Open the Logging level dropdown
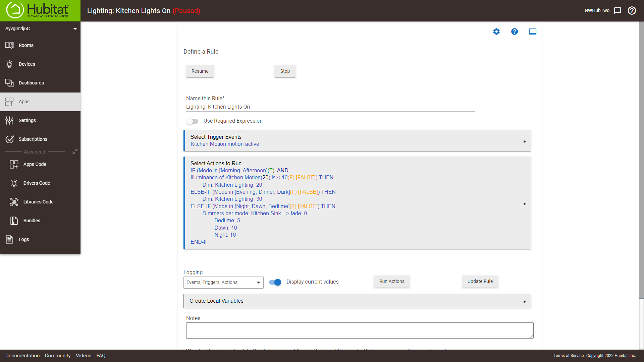644x362 pixels. pyautogui.click(x=223, y=283)
